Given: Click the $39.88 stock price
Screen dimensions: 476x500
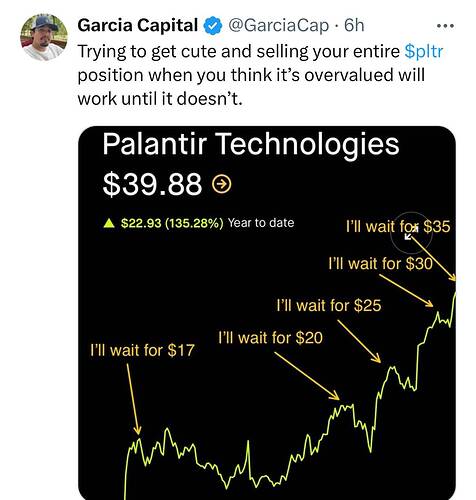Looking at the screenshot, I should point(152,184).
